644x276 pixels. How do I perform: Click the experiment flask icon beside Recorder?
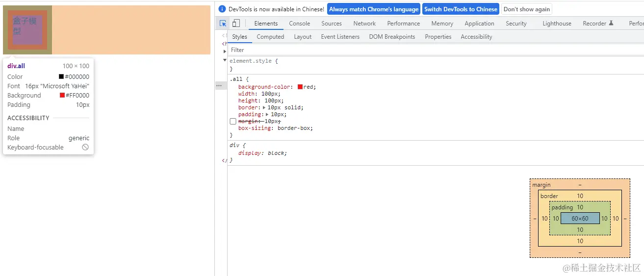click(611, 23)
